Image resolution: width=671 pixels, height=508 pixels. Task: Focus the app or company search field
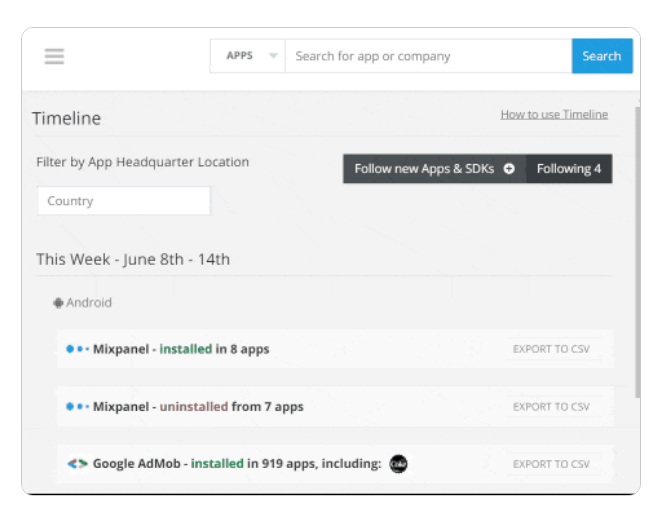[428, 56]
